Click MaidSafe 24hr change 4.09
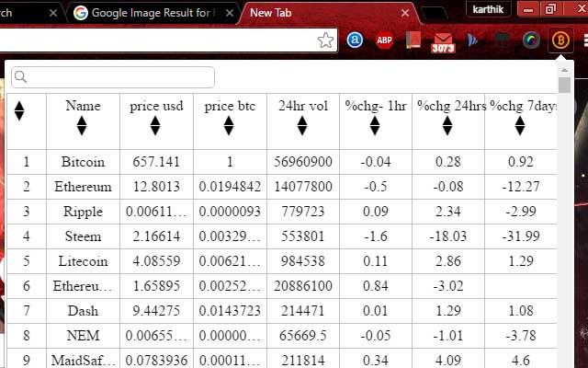The width and height of the screenshot is (588, 368). [448, 360]
